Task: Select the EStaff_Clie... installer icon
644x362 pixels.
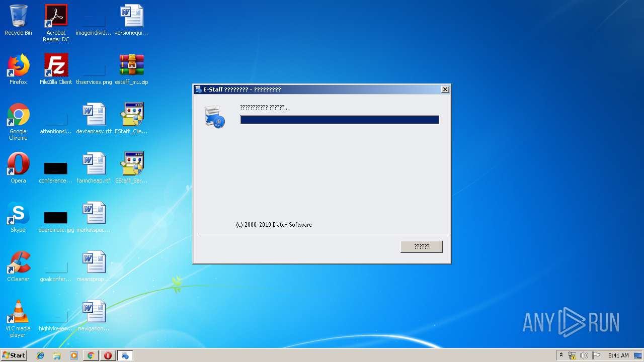Action: 131,119
